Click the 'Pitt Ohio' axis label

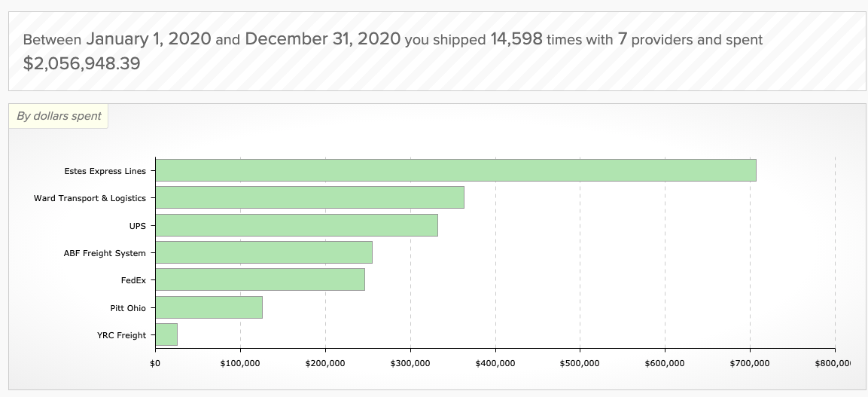129,308
